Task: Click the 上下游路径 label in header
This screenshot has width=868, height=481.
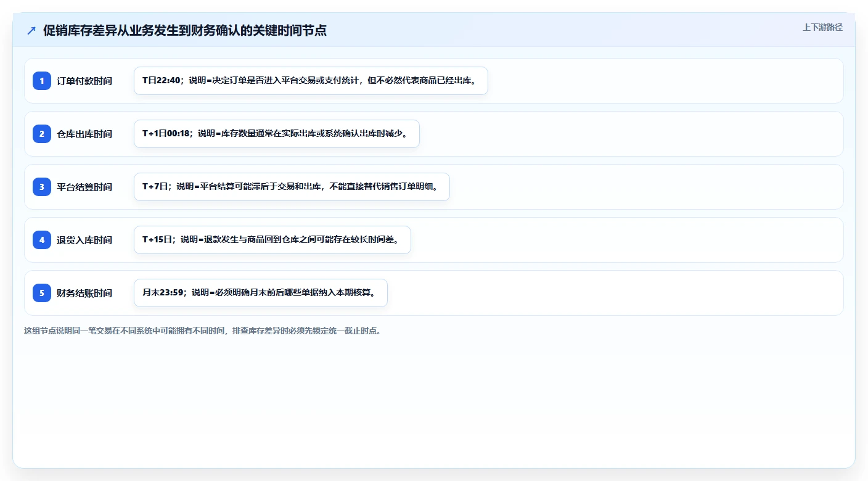Action: (x=822, y=27)
